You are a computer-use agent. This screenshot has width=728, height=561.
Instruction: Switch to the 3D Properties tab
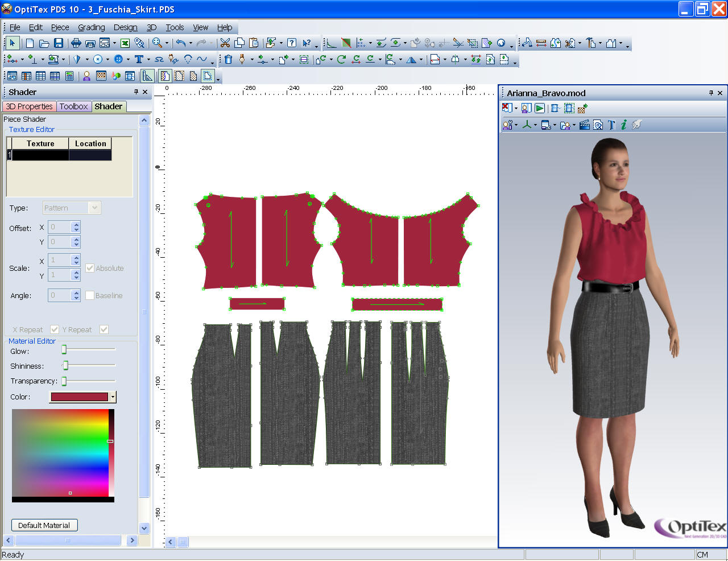point(29,106)
